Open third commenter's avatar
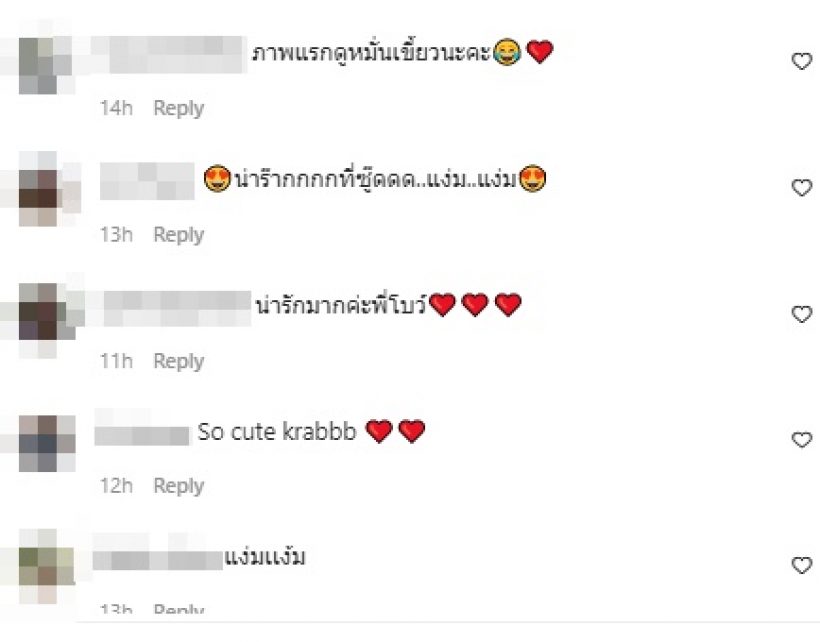 click(x=47, y=315)
